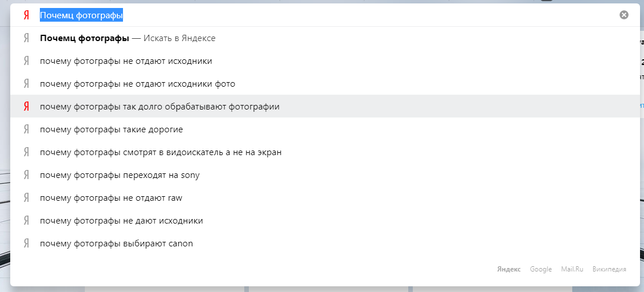This screenshot has height=292, width=644.
Task: Click Я icon beside 'не дают исходники' suggestion
Action: click(x=26, y=221)
